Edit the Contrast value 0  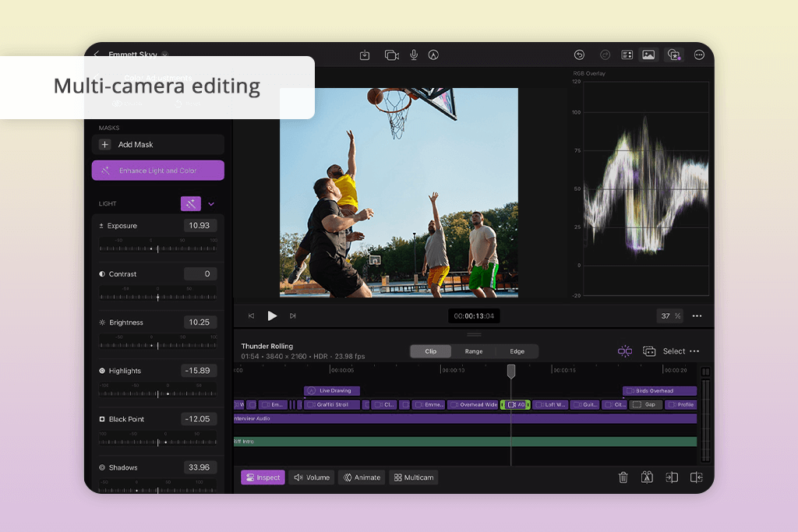point(200,273)
